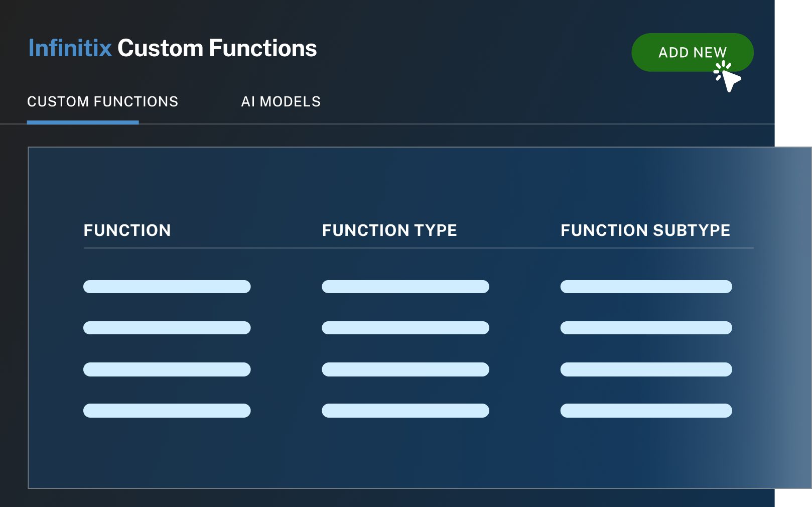The image size is (812, 507).
Task: Click first row FUNCTION SUBTYPE placeholder
Action: 646,287
